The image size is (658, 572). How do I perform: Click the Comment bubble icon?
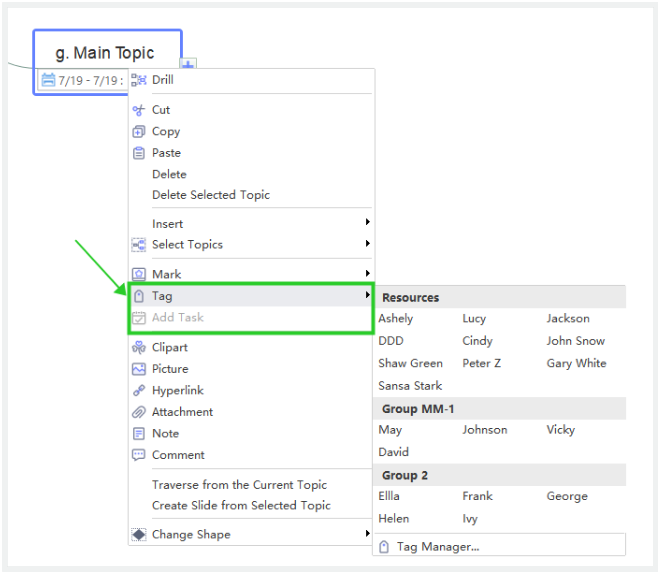point(138,455)
